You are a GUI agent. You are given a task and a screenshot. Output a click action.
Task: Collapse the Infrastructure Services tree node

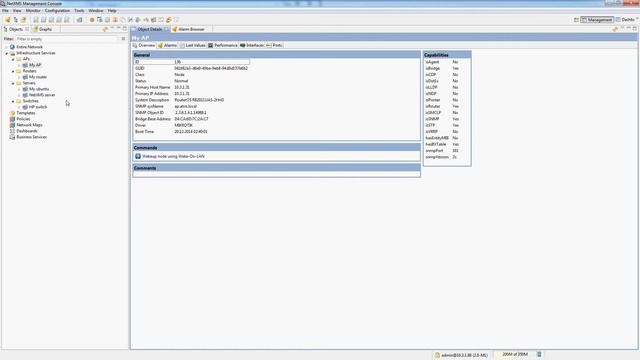click(7, 53)
